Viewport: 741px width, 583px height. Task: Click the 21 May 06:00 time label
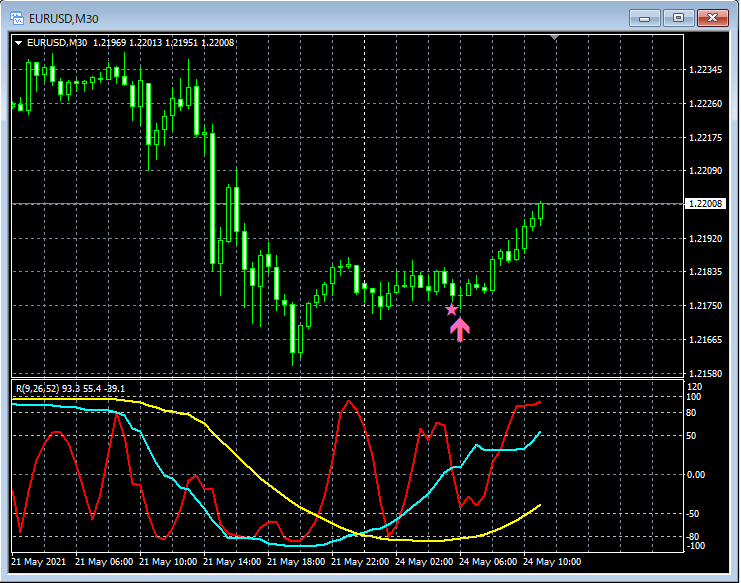(x=104, y=562)
